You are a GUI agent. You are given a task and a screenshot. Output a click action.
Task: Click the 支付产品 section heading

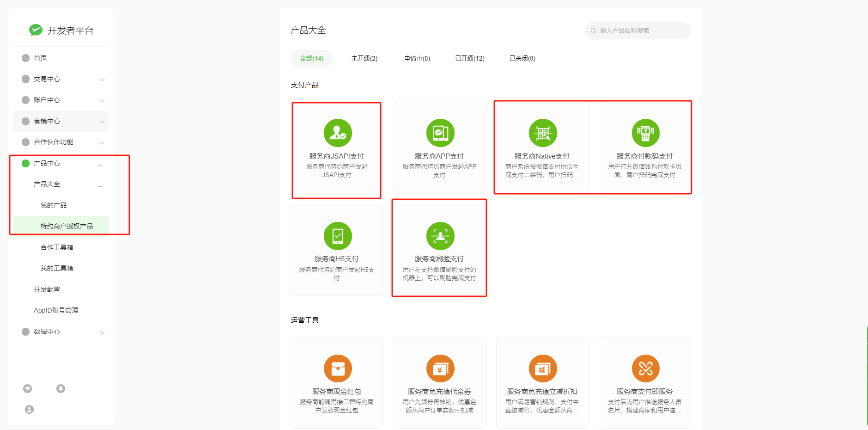pos(304,85)
